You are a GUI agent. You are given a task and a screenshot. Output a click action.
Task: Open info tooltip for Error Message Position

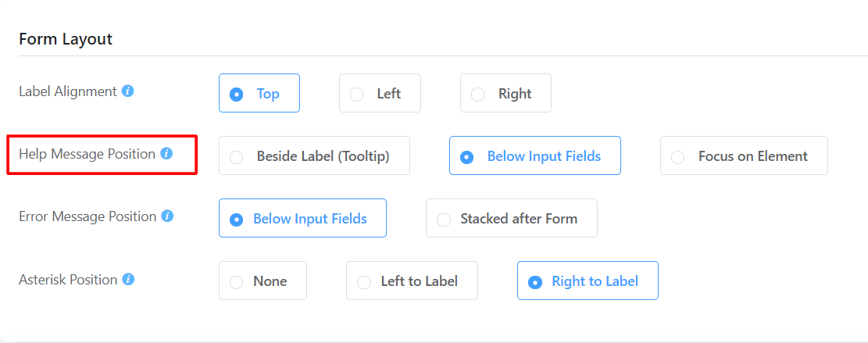point(168,216)
